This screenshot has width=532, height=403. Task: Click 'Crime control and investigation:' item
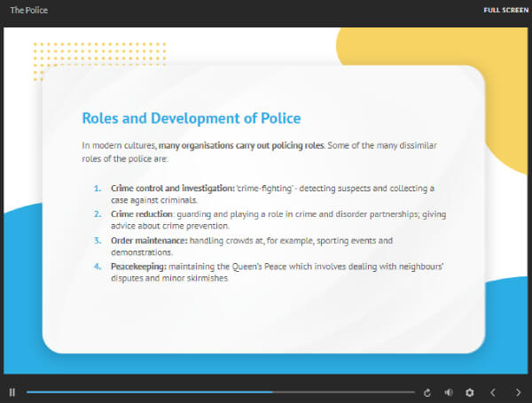tap(173, 188)
